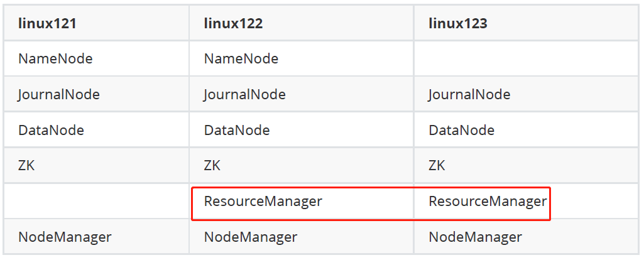
Task: Select NameNode in the linux121 column
Action: 55,59
